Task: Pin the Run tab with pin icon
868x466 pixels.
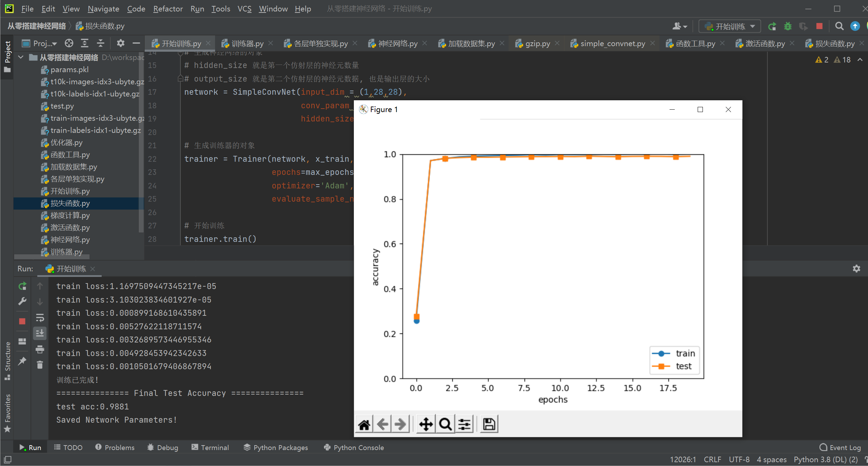Action: pyautogui.click(x=22, y=361)
